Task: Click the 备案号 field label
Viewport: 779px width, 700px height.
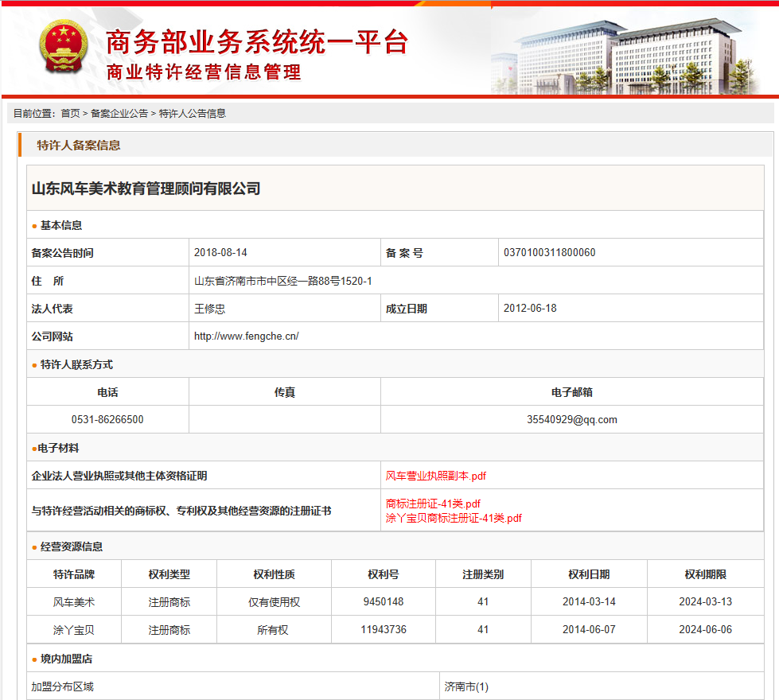Action: pos(404,253)
